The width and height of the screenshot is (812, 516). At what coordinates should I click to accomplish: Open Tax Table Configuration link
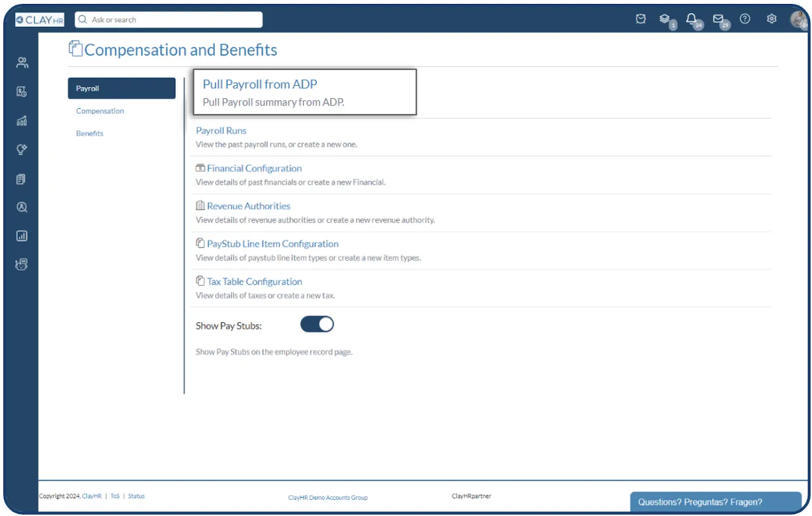click(x=254, y=282)
